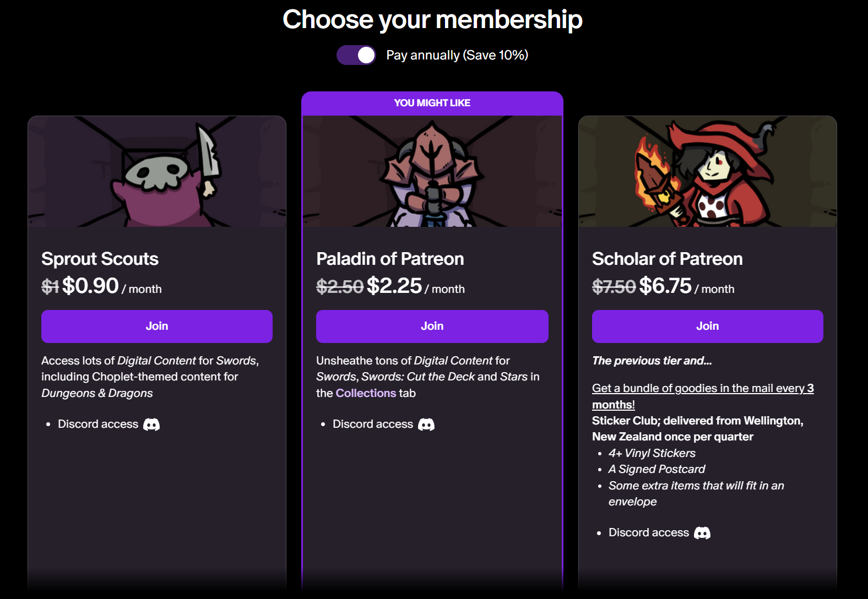This screenshot has width=868, height=599.
Task: Click the Pay annually (Save 10%) label
Action: coord(457,55)
